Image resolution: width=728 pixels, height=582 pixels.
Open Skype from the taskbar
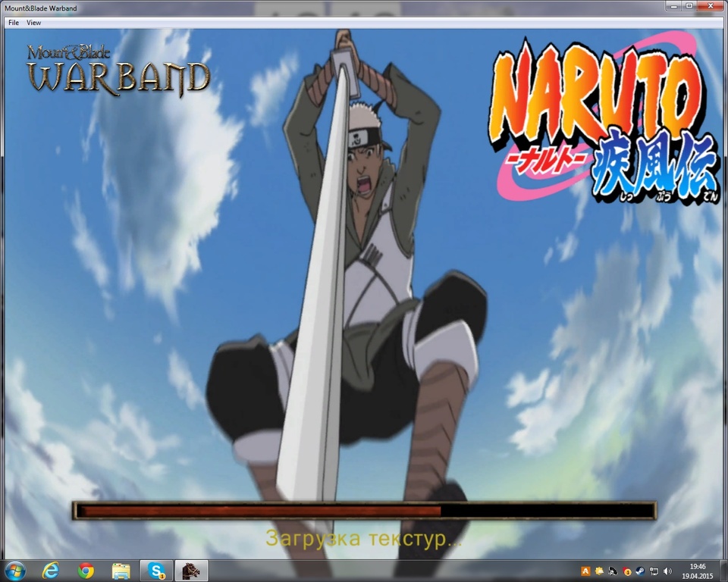156,571
